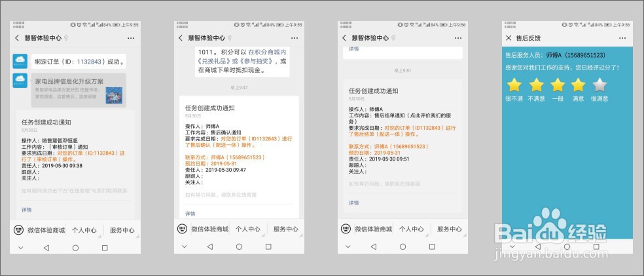Open 个人中心 menu on 售后确认通知 screen
The width and height of the screenshot is (644, 276).
coord(247,229)
